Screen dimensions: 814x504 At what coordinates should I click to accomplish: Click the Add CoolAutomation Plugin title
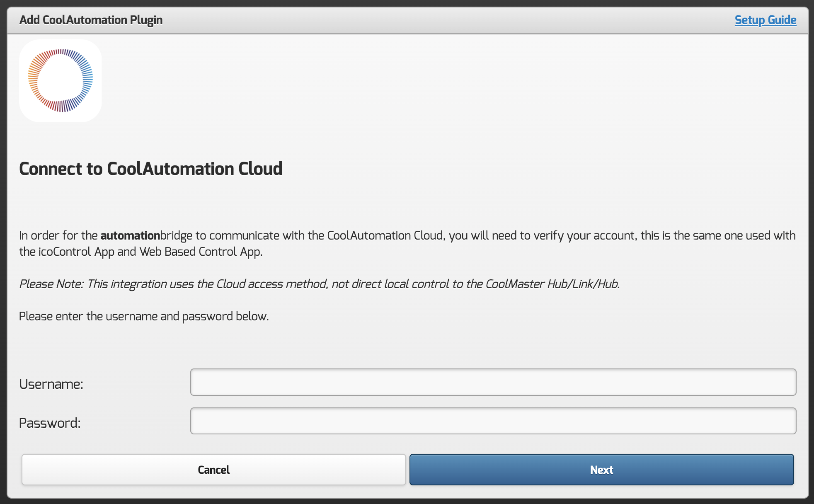(x=91, y=20)
